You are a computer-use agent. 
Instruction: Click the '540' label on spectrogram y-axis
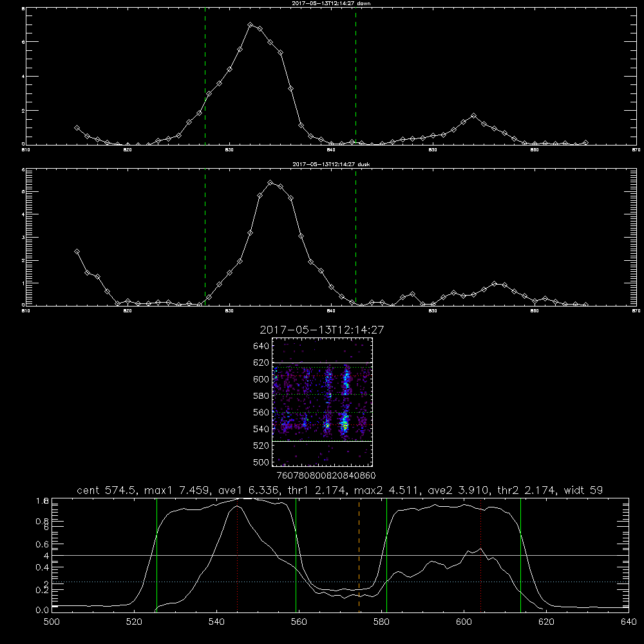click(261, 429)
